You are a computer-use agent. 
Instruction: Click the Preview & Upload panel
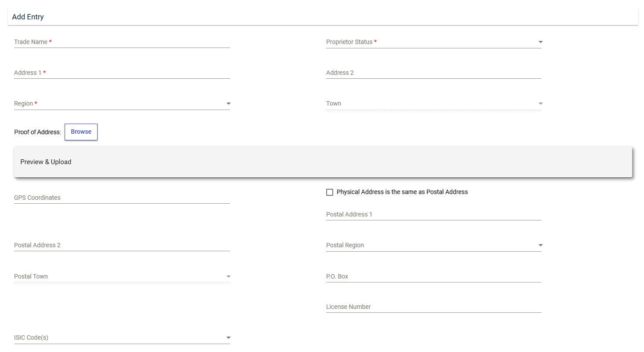tap(323, 162)
